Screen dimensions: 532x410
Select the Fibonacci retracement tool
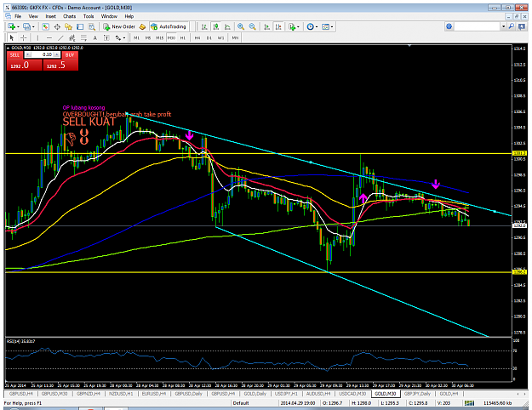click(x=83, y=37)
